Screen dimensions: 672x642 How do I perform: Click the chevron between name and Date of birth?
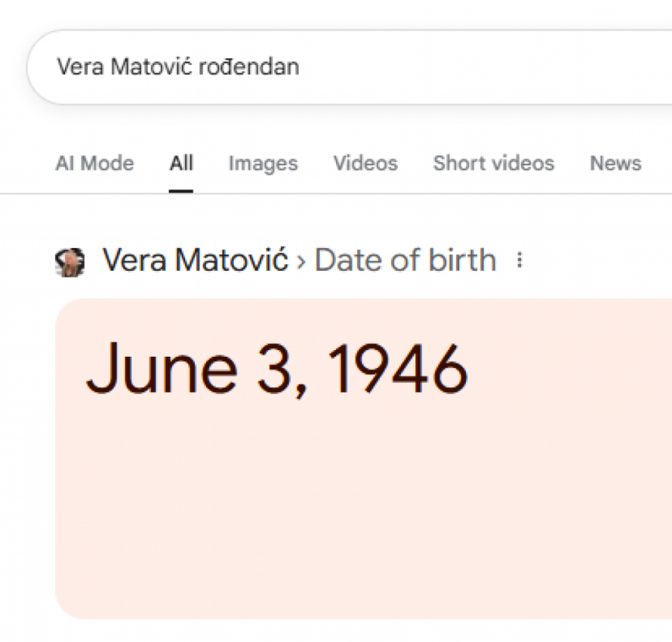pyautogui.click(x=302, y=261)
